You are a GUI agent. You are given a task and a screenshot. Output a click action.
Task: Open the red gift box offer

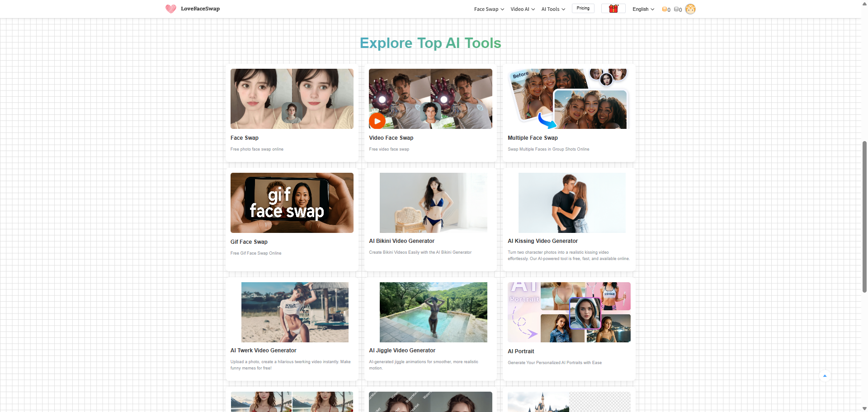pos(613,9)
